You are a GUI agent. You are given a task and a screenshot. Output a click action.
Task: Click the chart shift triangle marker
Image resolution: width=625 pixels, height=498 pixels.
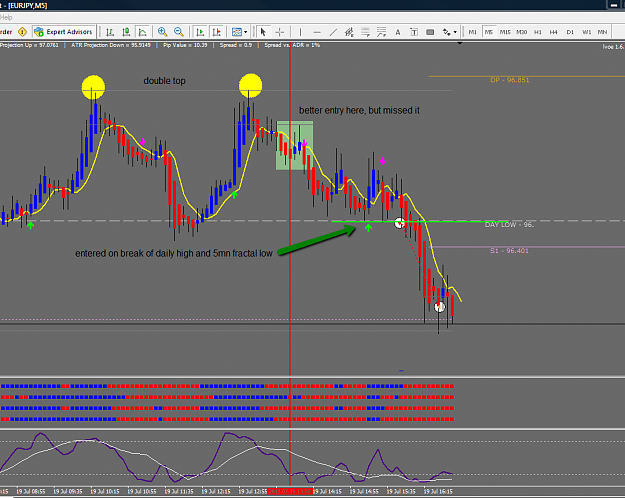(x=459, y=43)
